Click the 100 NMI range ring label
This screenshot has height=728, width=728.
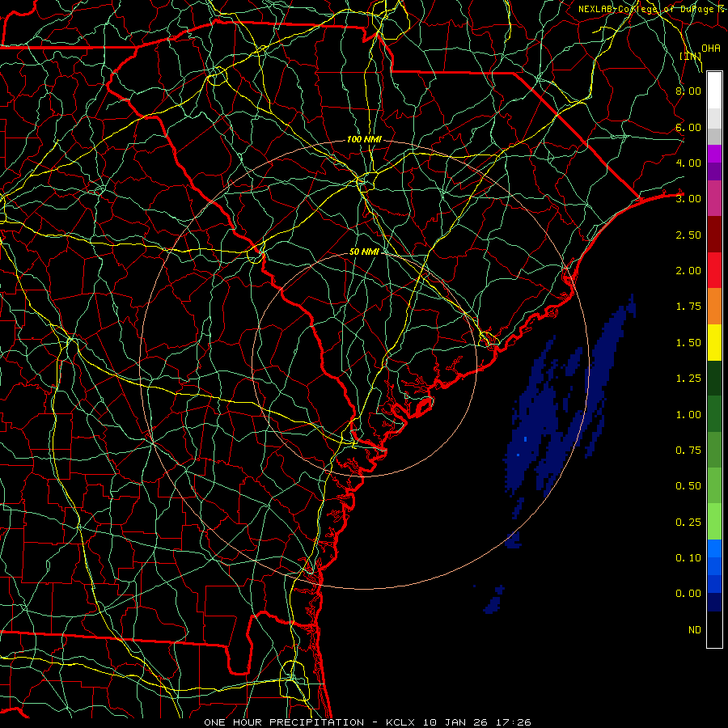[x=364, y=139]
